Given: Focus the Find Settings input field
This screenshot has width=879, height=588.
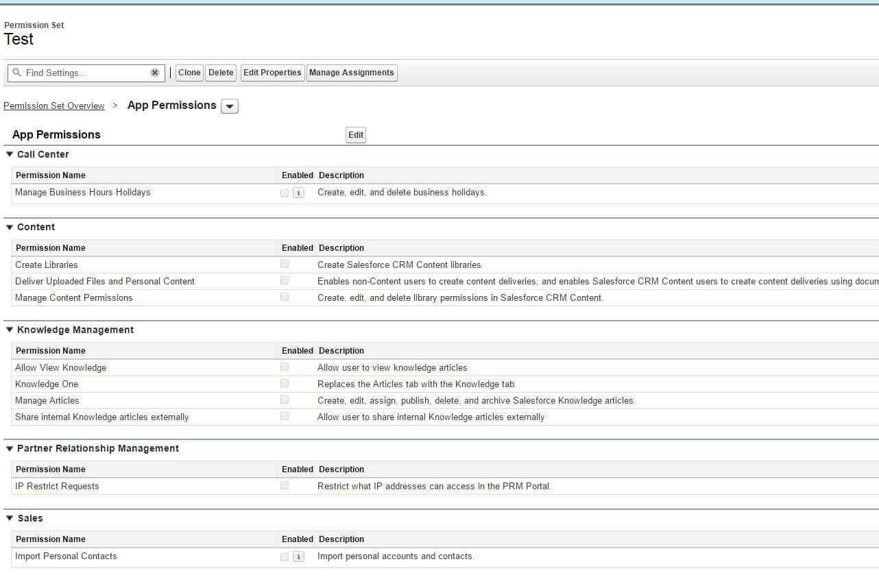Looking at the screenshot, I should [x=86, y=73].
